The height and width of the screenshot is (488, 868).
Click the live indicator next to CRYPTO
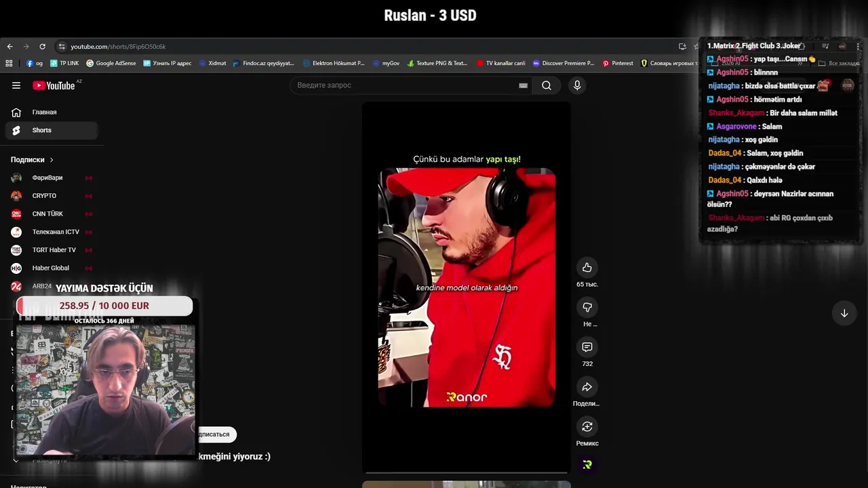(88, 196)
